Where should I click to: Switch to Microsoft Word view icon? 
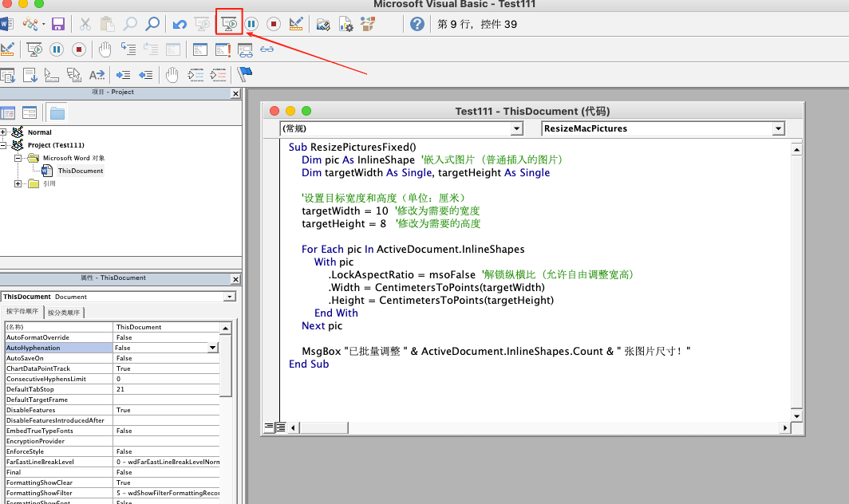[x=6, y=25]
